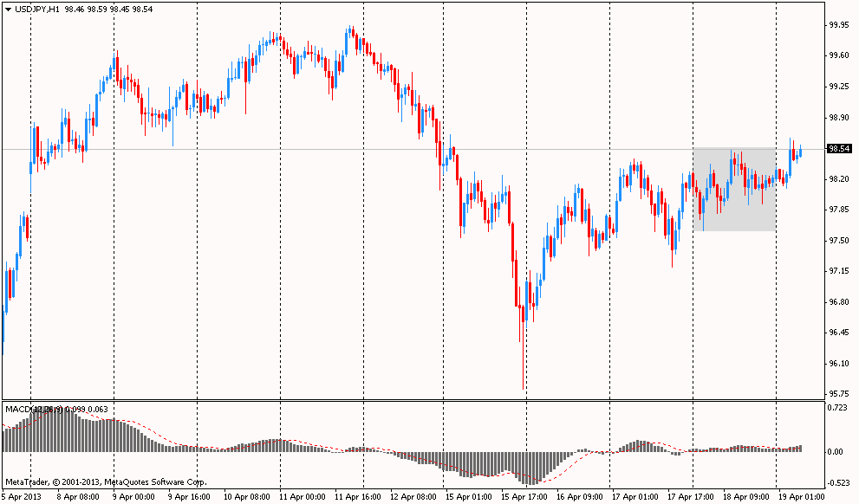Screen dimensions: 859x504
Task: Click the 99.95 price scale label
Action: click(838, 25)
